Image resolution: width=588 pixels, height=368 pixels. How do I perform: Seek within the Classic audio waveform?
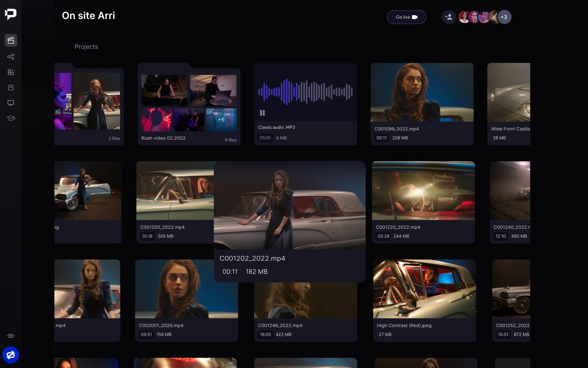tap(305, 92)
